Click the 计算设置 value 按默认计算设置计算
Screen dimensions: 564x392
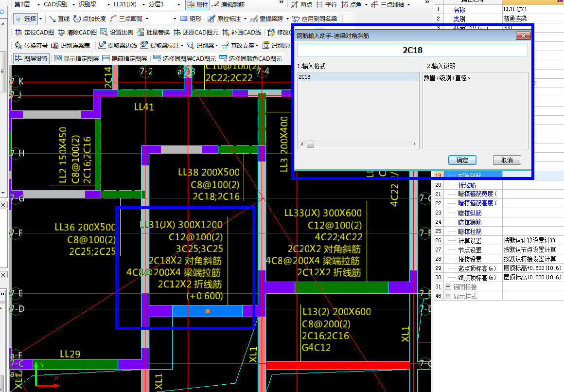pos(529,240)
